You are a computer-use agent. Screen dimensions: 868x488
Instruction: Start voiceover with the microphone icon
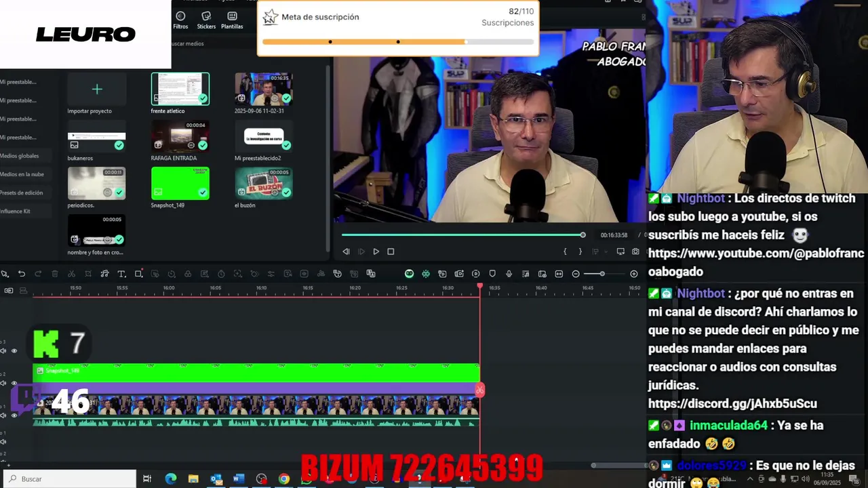pos(509,274)
